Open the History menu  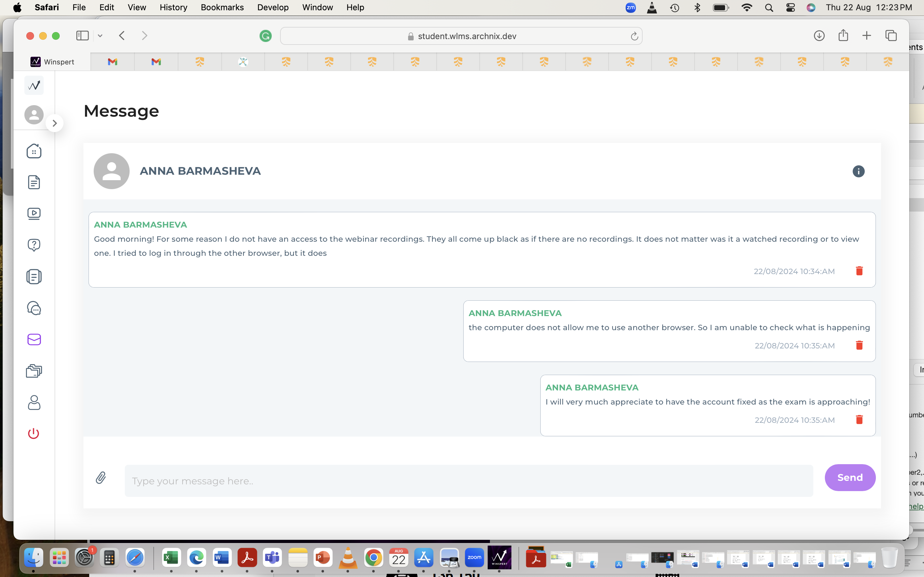[173, 8]
